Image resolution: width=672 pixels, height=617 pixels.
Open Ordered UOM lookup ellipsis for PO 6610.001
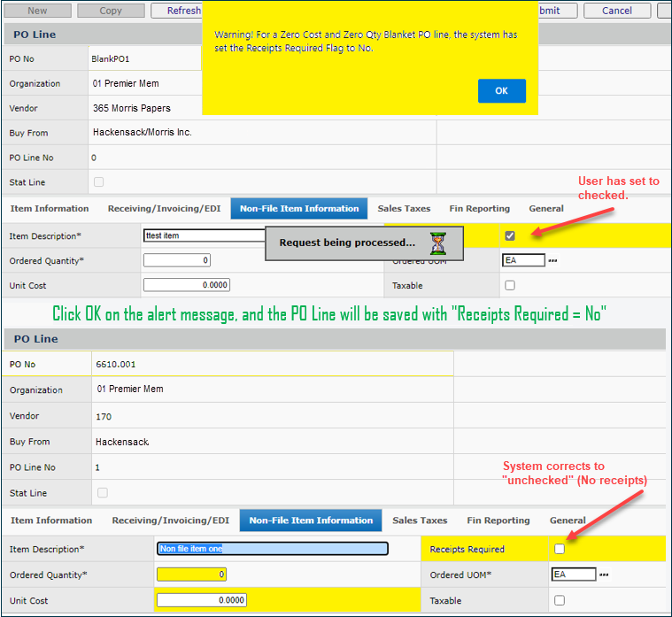pos(604,575)
